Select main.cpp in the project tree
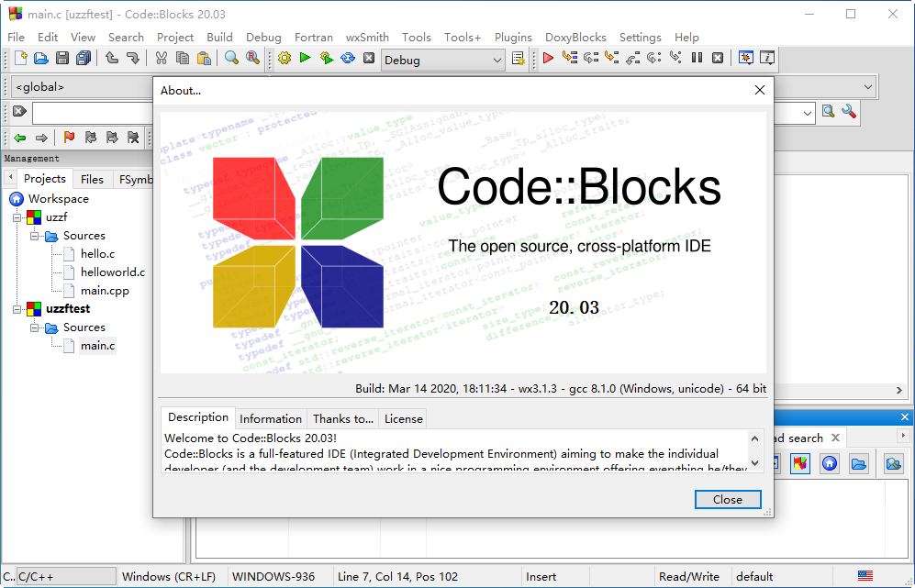 tap(105, 291)
